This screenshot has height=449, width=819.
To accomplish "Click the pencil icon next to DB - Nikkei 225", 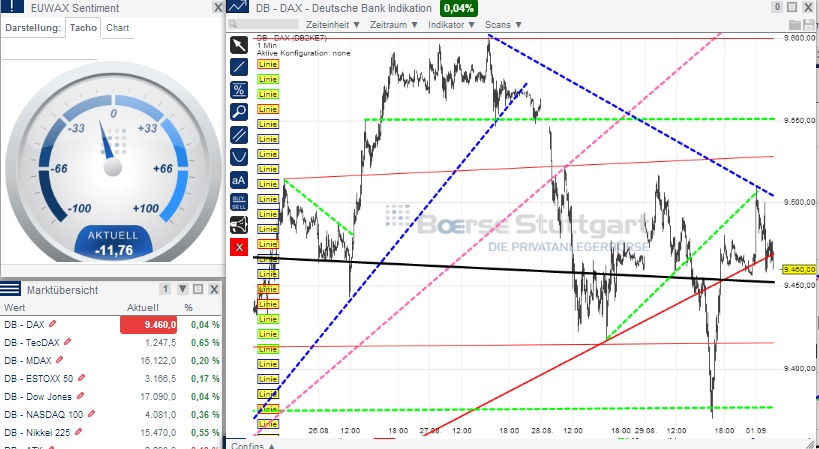I will coord(79,432).
